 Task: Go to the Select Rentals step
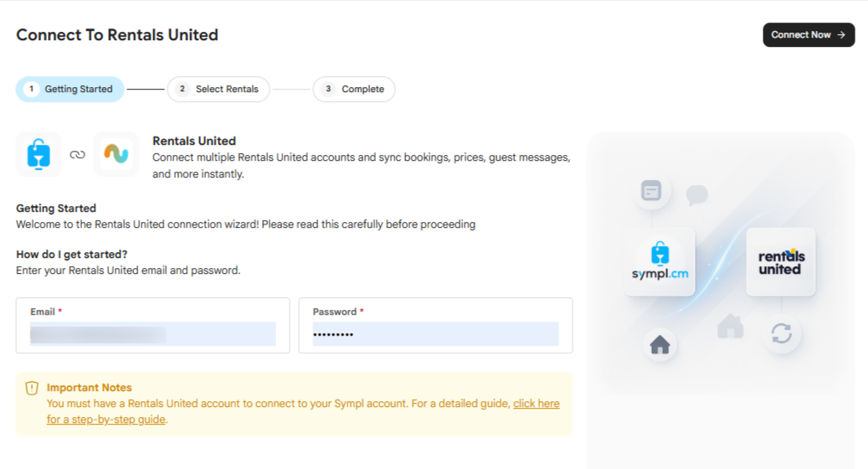pyautogui.click(x=218, y=89)
